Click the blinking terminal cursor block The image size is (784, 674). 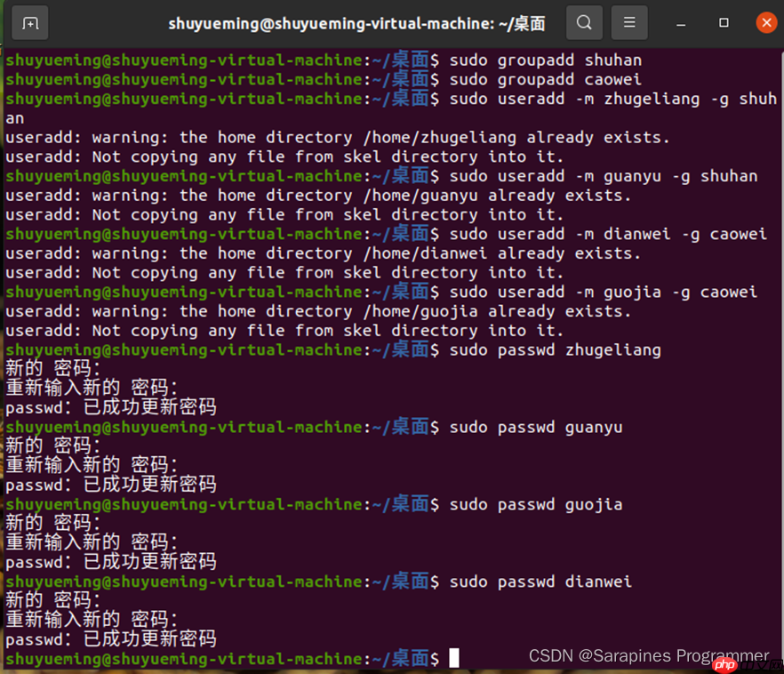click(x=453, y=658)
